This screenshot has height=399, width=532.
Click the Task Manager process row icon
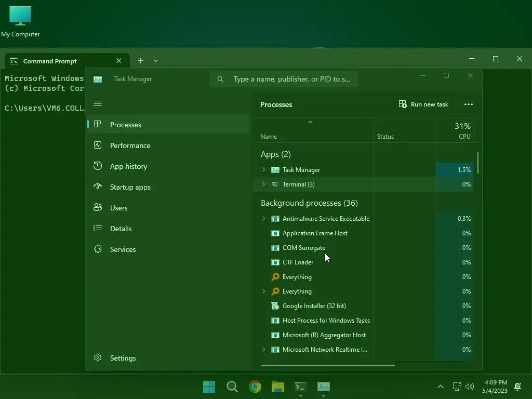(275, 170)
